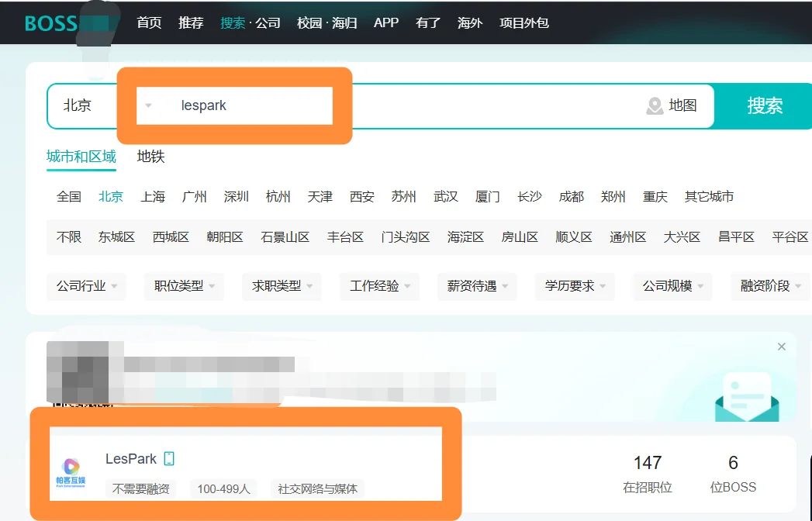
Task: Choose 海淀区 district
Action: pos(465,237)
